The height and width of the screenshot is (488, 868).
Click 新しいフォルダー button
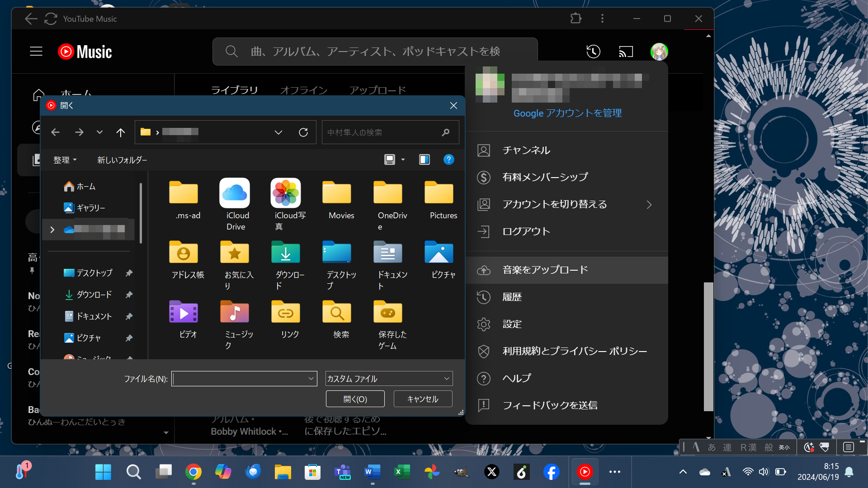[x=122, y=160]
